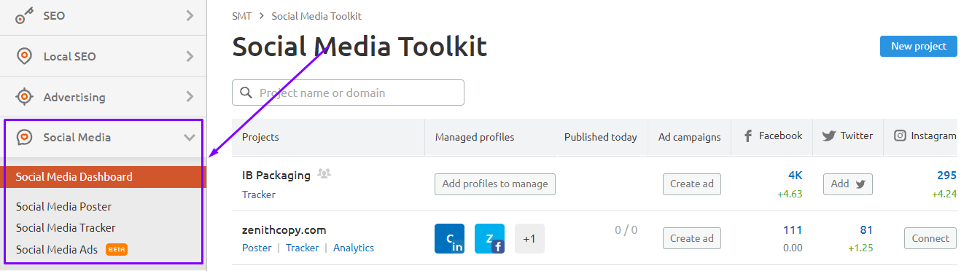
Task: Click Create ad in zenithcopy.com row
Action: coord(692,238)
